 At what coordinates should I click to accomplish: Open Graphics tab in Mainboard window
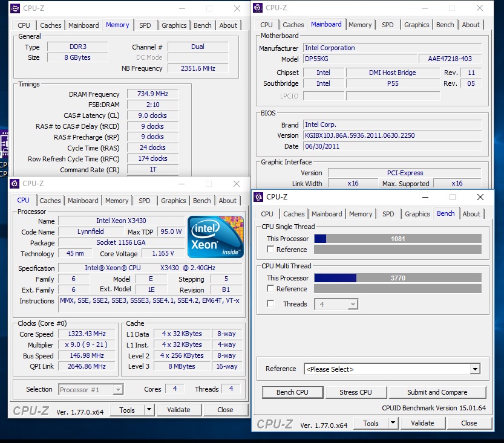pyautogui.click(x=416, y=25)
